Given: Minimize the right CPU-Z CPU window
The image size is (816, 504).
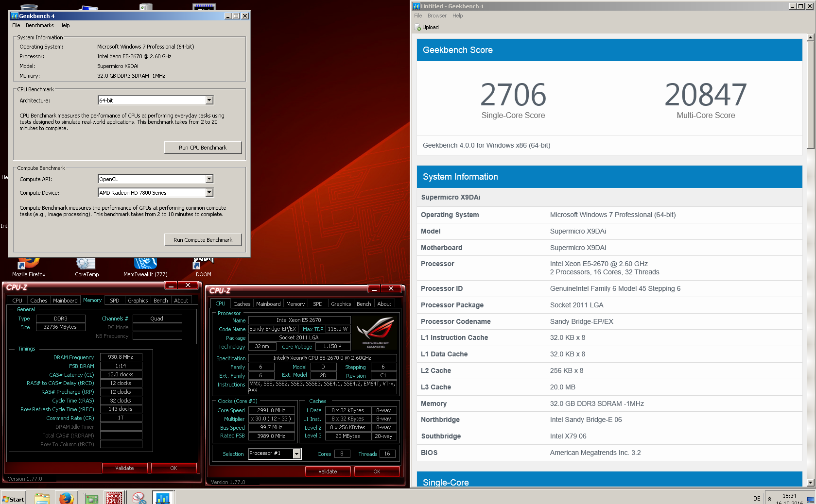Looking at the screenshot, I should 374,288.
